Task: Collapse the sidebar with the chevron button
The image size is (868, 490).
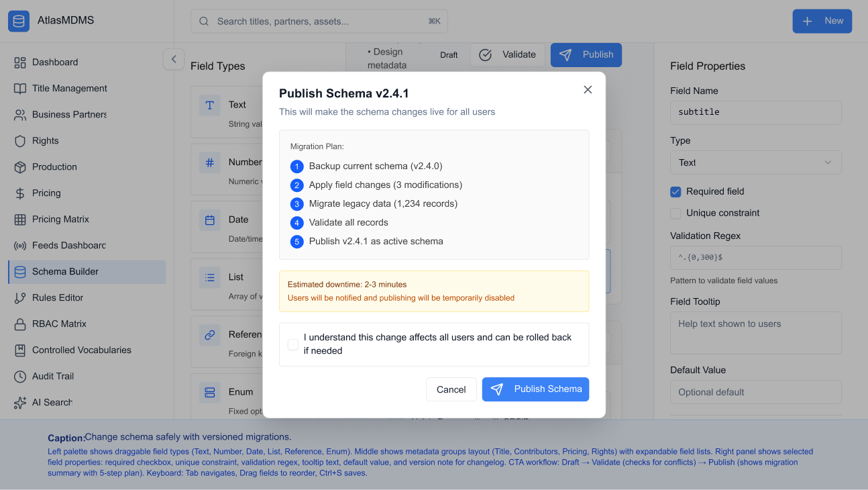Action: [x=174, y=59]
